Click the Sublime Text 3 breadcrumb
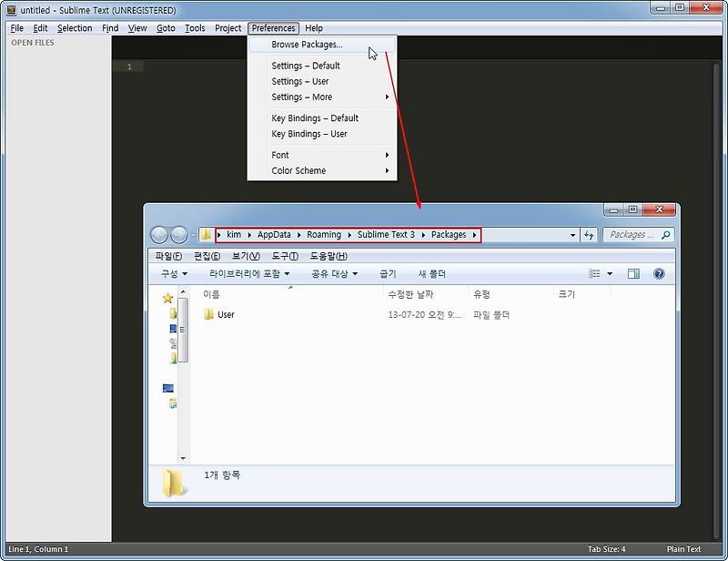 (x=386, y=235)
